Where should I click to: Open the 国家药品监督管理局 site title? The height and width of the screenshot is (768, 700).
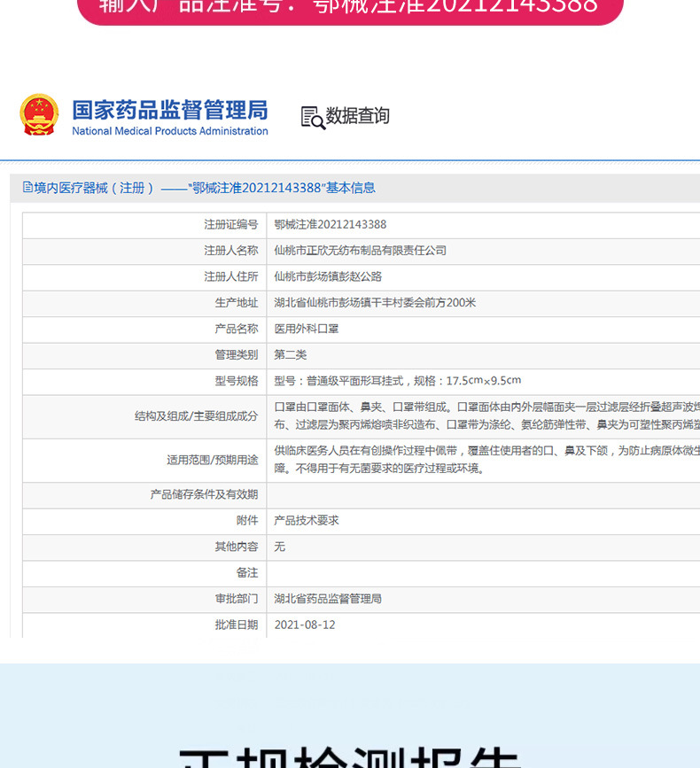click(x=169, y=110)
